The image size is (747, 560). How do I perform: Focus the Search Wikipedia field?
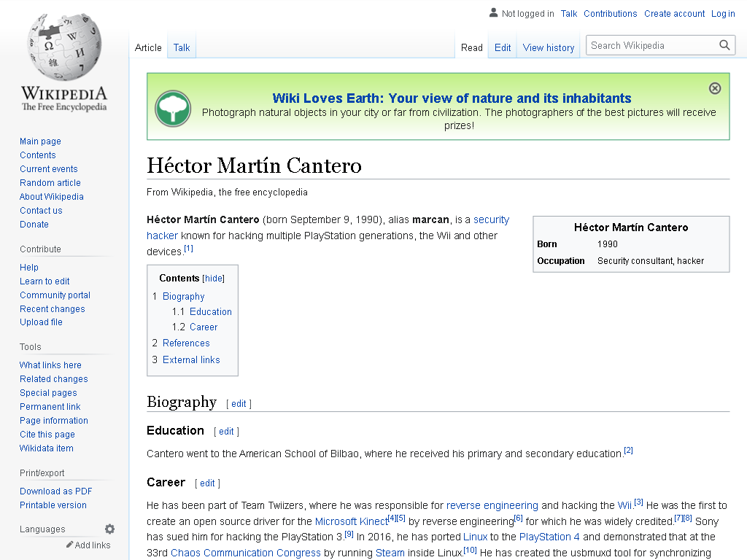click(x=651, y=45)
